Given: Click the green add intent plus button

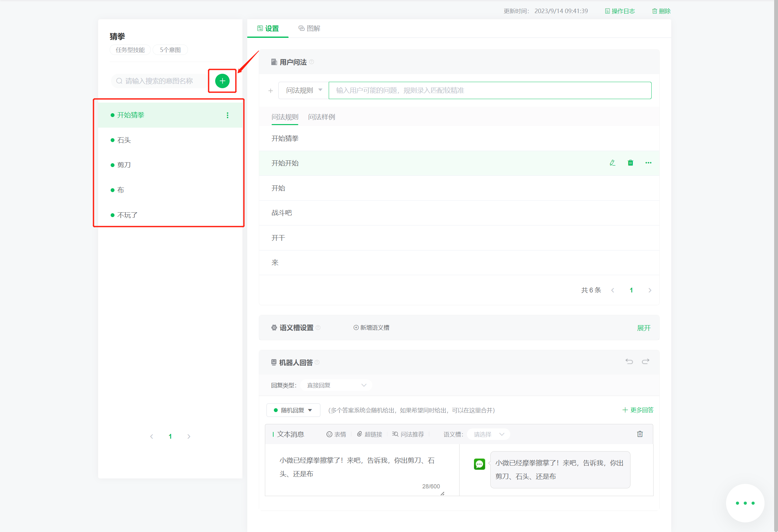Looking at the screenshot, I should [x=222, y=81].
